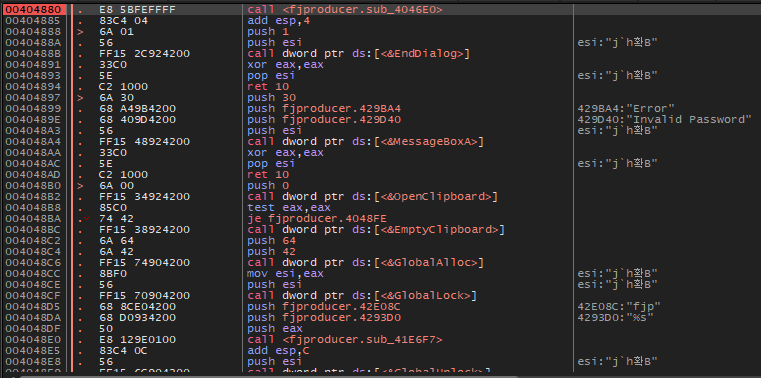Click the comment 42E08C:"fjp"
The image size is (761, 378).
pyautogui.click(x=618, y=307)
